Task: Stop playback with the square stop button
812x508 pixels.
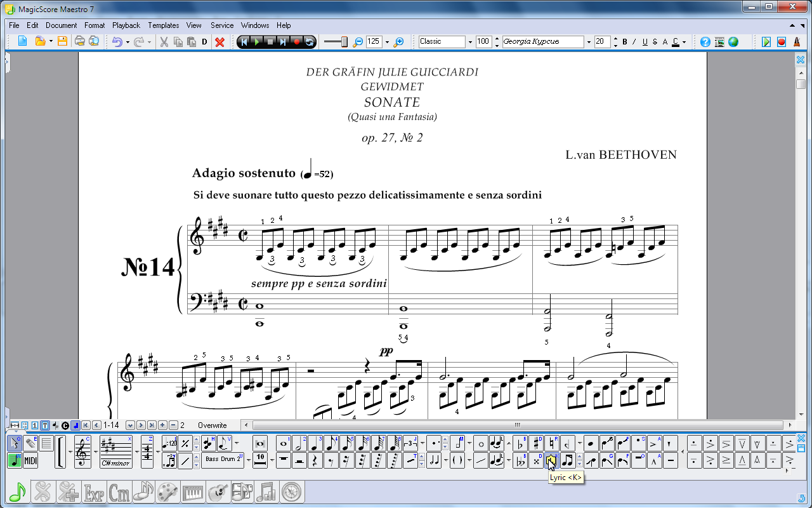Action: pyautogui.click(x=270, y=42)
